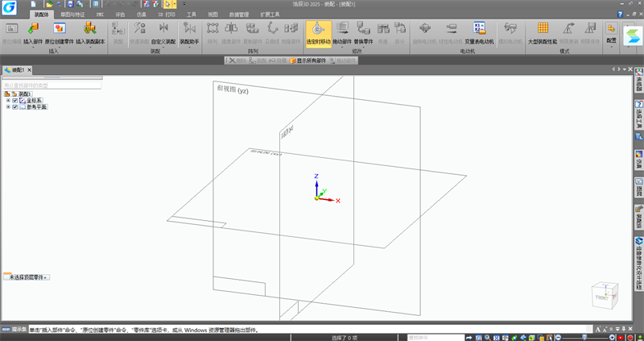Expand the 参考平面 tree node

(8, 107)
